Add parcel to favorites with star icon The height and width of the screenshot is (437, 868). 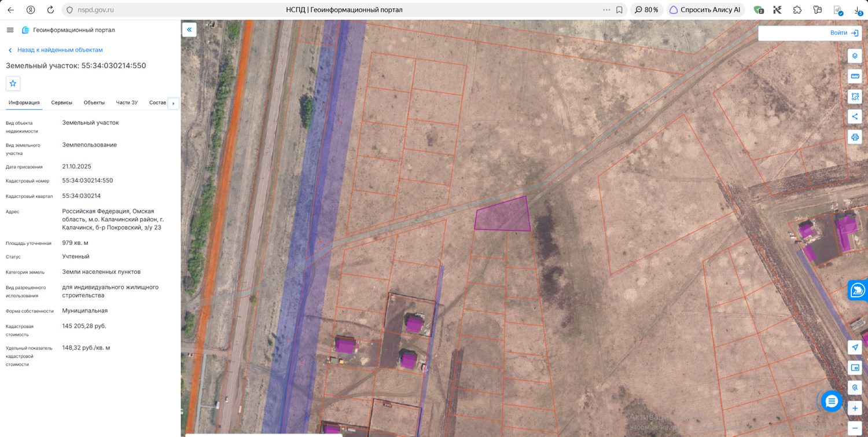(13, 83)
